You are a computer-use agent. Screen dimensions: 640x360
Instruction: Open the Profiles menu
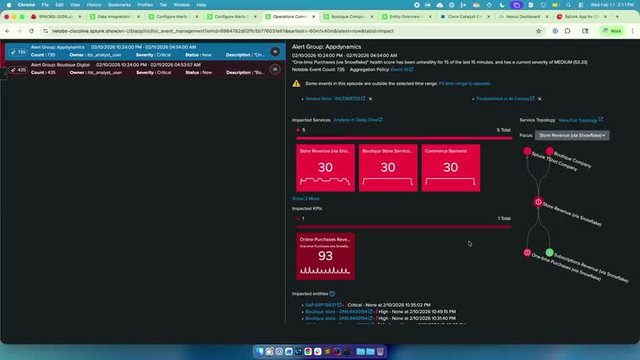(x=145, y=5)
